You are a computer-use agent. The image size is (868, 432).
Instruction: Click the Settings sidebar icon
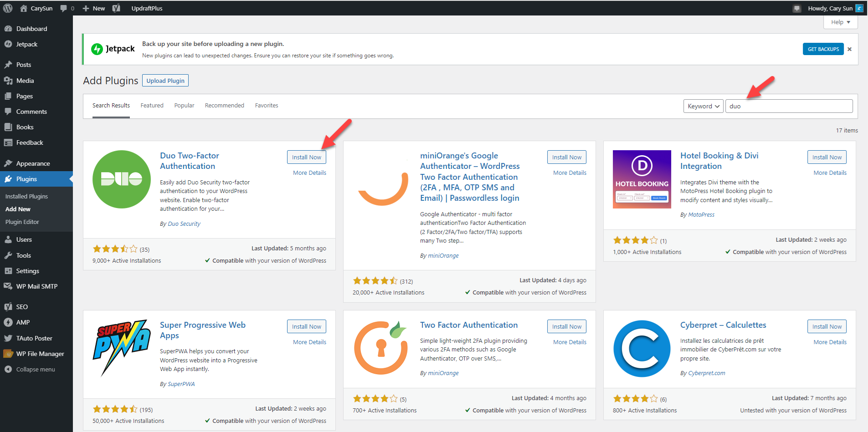(8, 271)
